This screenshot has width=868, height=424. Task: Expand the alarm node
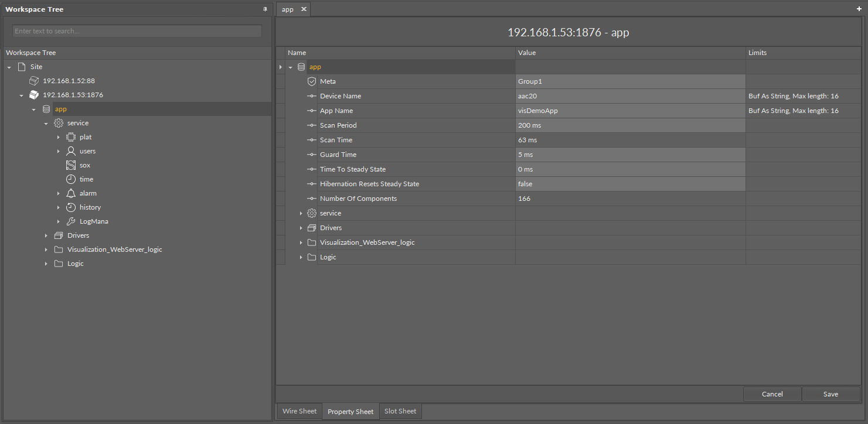click(x=59, y=193)
